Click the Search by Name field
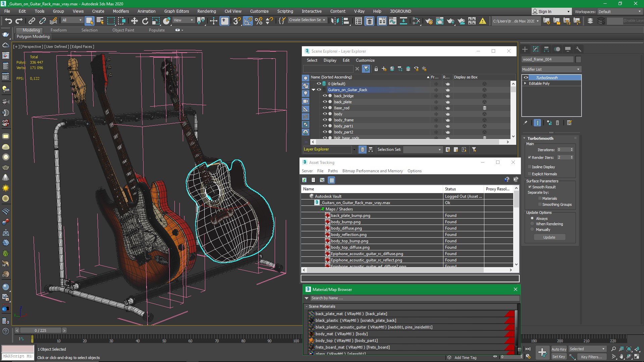644x362 pixels. click(x=415, y=298)
